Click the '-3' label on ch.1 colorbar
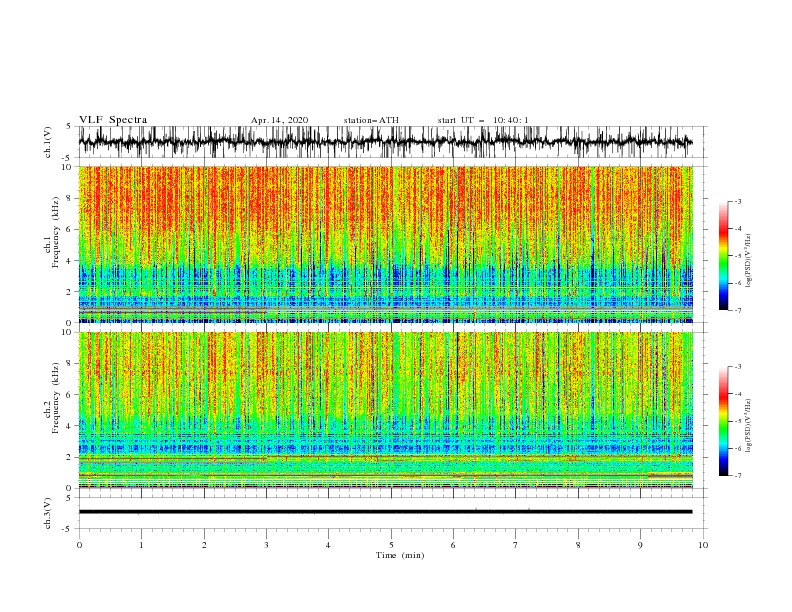792x612 pixels. (x=737, y=201)
